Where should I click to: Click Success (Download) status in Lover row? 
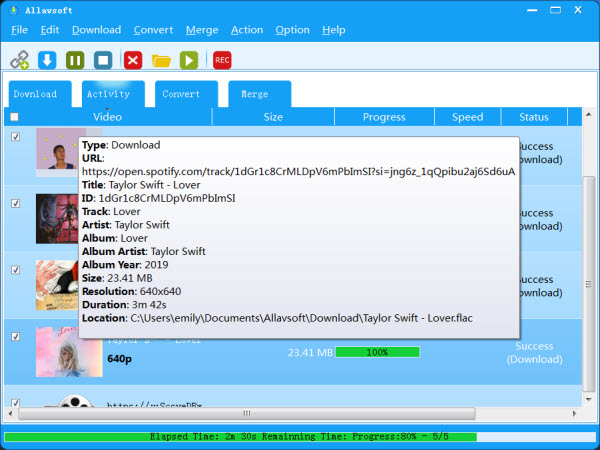[534, 352]
